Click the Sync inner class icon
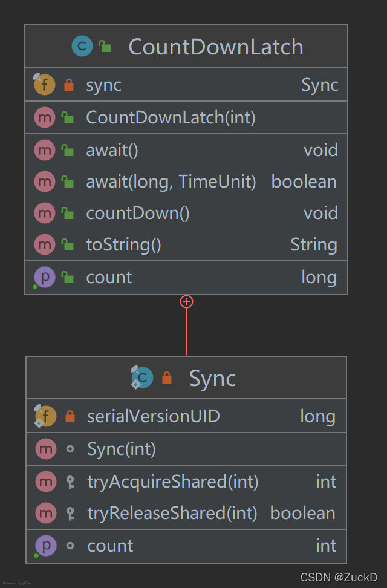The height and width of the screenshot is (588, 387). pyautogui.click(x=142, y=377)
